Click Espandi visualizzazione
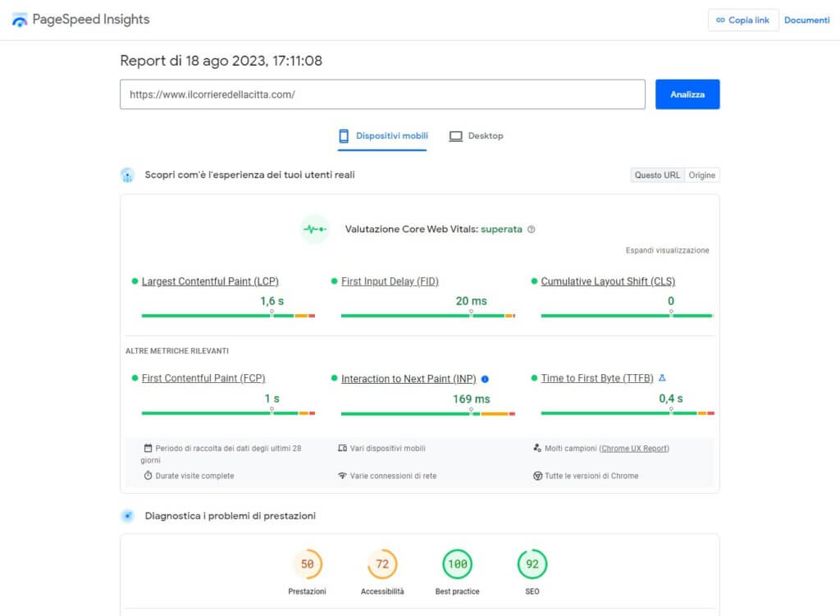The height and width of the screenshot is (616, 840). (x=667, y=250)
